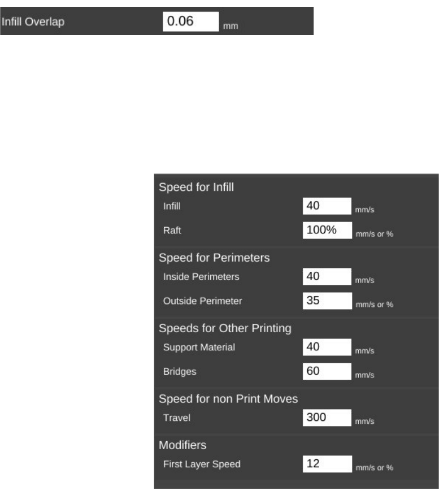Click the Infill Overlap value field
The width and height of the screenshot is (439, 504).
pyautogui.click(x=191, y=22)
